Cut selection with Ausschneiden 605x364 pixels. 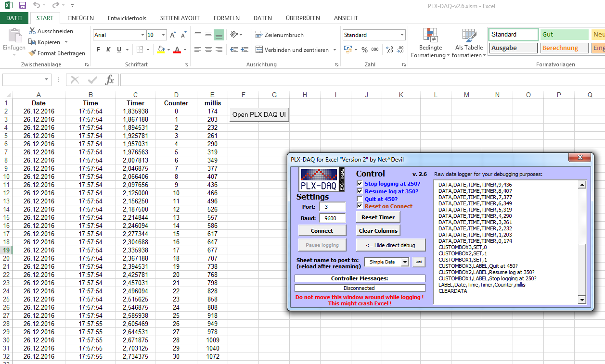(51, 31)
